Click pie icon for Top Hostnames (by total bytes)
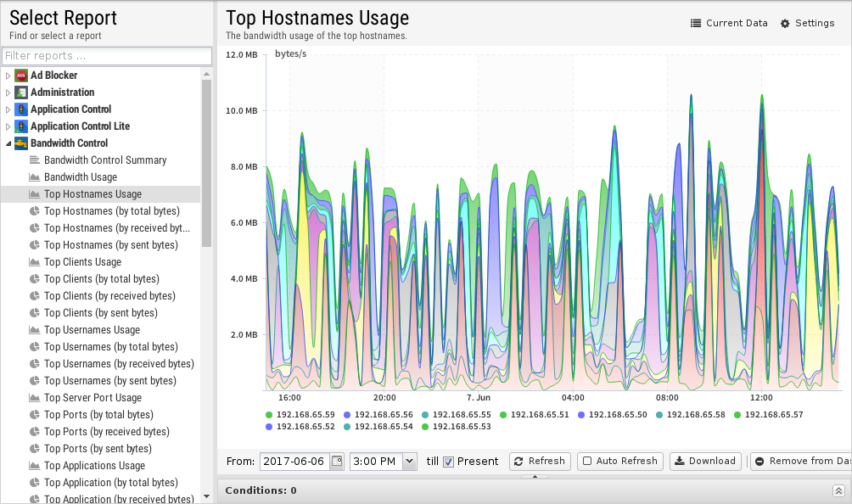 34,210
